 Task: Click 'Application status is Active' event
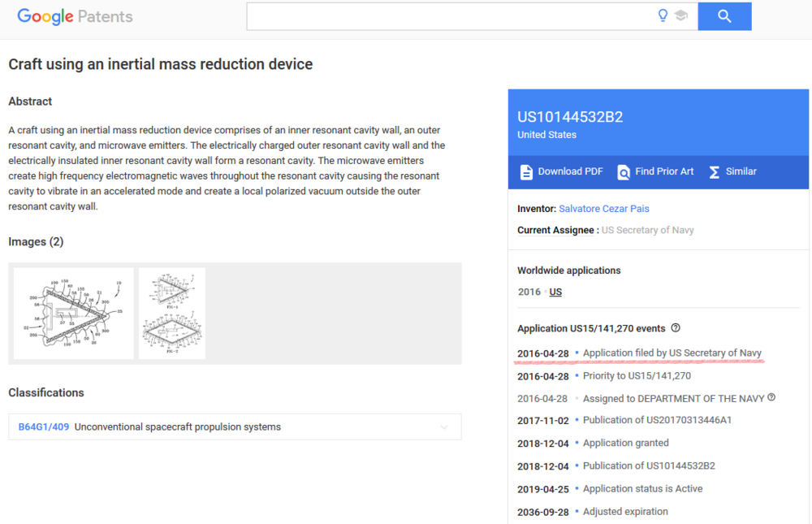642,489
